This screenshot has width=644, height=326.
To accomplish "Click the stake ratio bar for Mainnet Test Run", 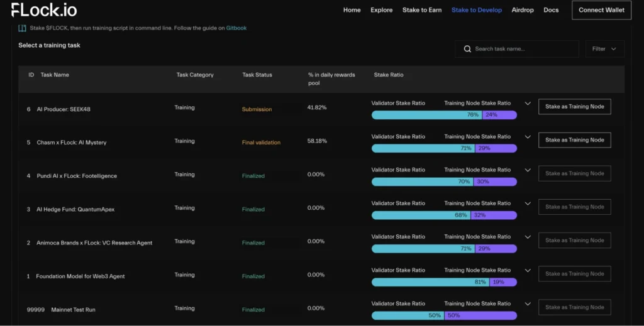I will [x=444, y=315].
